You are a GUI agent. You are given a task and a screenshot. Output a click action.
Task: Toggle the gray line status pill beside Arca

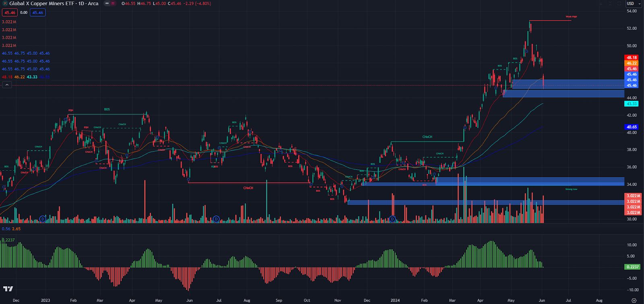(x=106, y=4)
